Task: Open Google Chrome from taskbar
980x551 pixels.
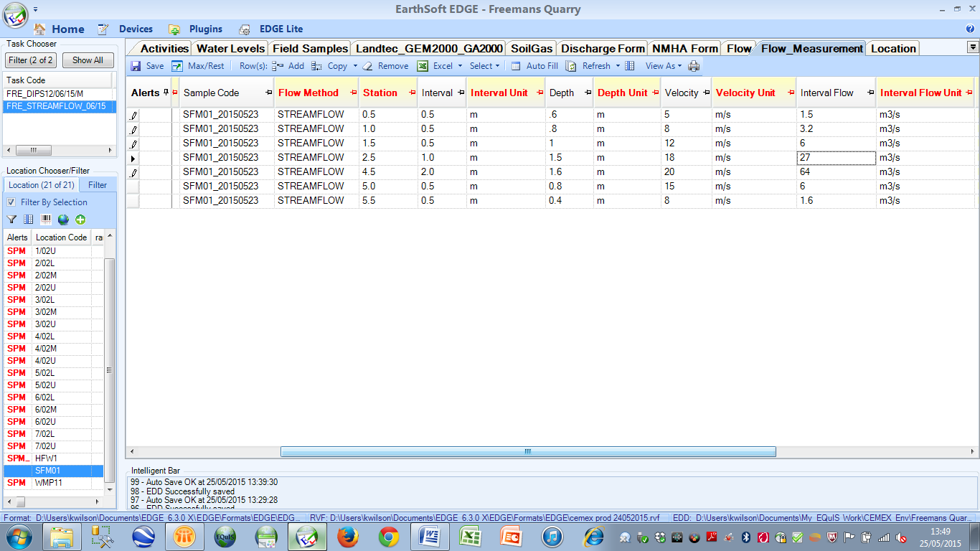Action: coord(389,537)
